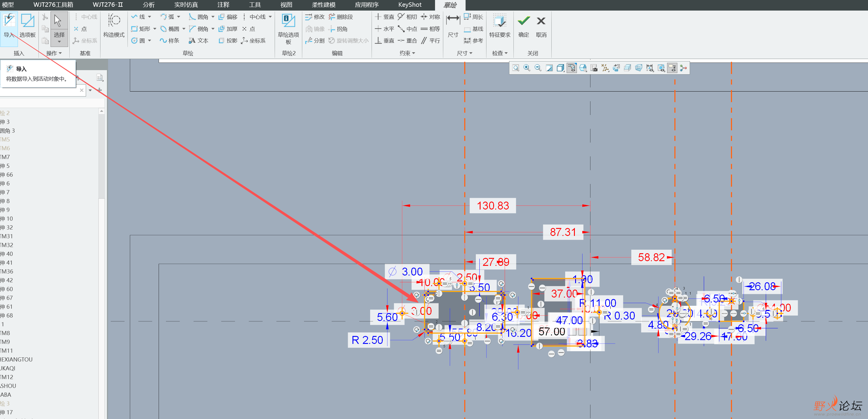The image size is (868, 419).
Task: Open Feature Requirements (特征要求)
Action: pyautogui.click(x=500, y=26)
